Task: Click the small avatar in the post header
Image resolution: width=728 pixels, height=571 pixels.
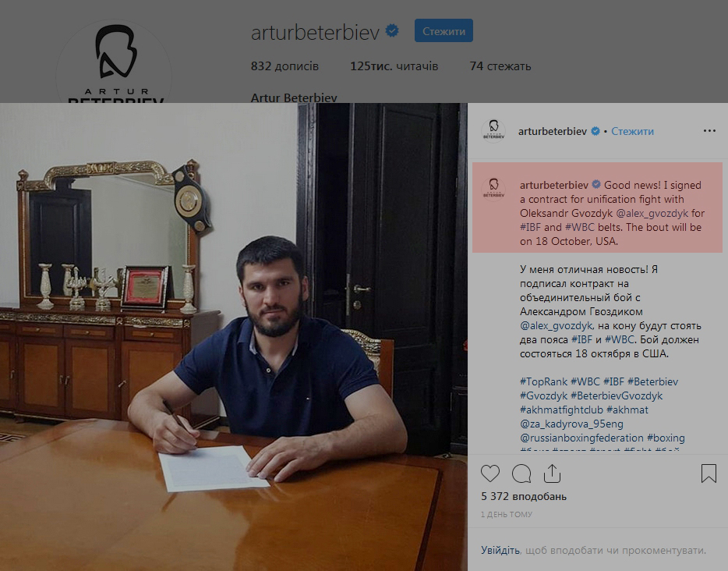Action: point(493,131)
